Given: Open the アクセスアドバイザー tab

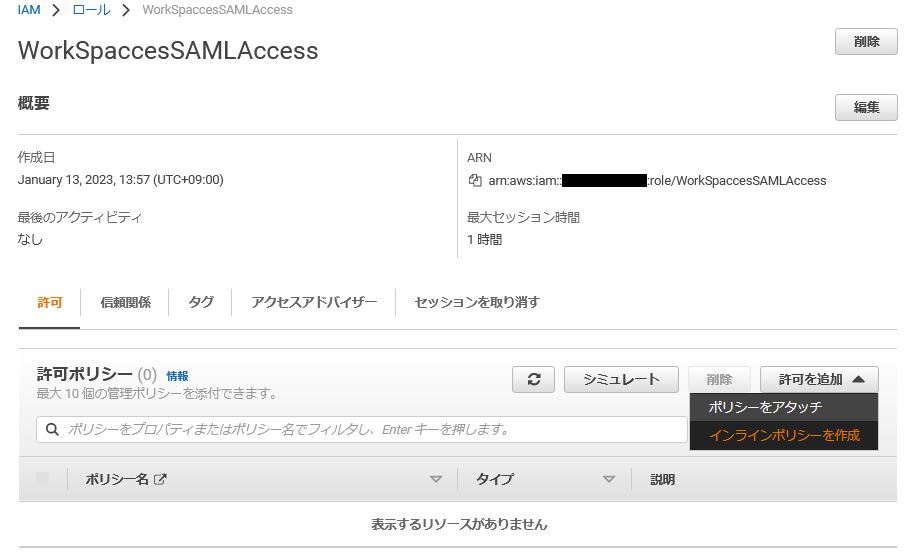Looking at the screenshot, I should pos(314,302).
